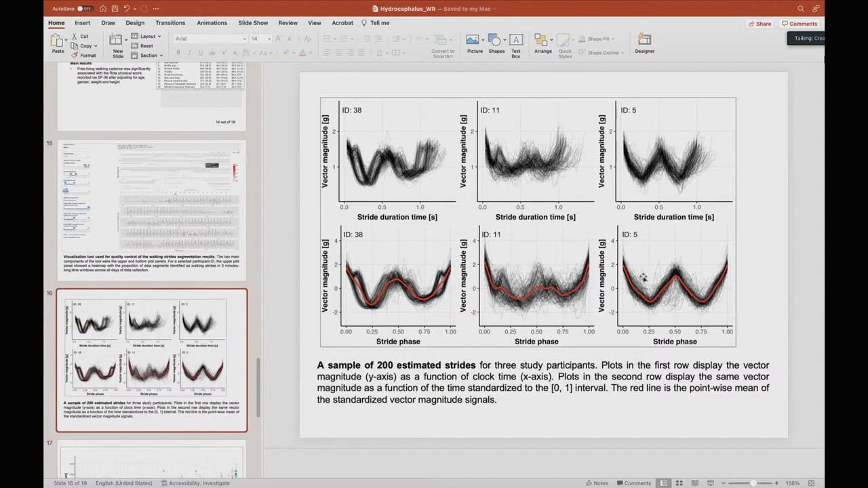Select slide 16 thumbnail

click(x=152, y=360)
